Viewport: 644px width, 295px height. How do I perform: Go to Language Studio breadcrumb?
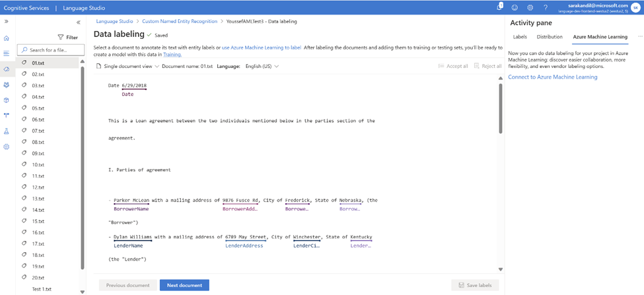pyautogui.click(x=114, y=21)
